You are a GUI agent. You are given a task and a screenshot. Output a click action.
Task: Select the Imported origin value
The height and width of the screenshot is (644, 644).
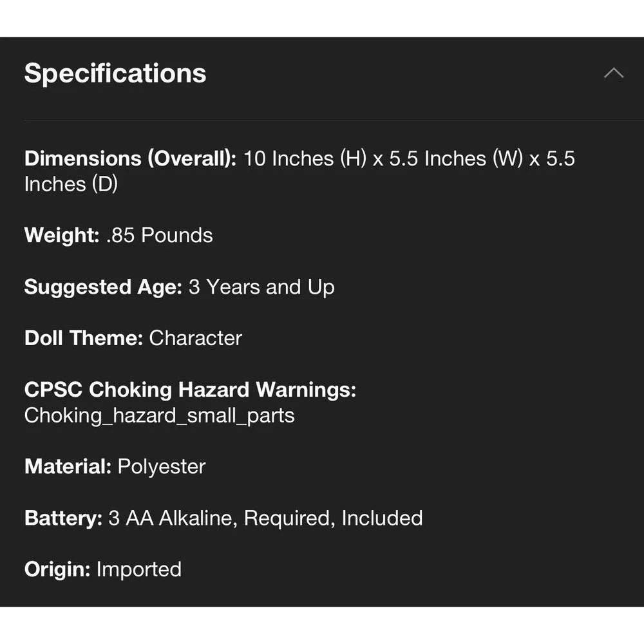click(139, 569)
